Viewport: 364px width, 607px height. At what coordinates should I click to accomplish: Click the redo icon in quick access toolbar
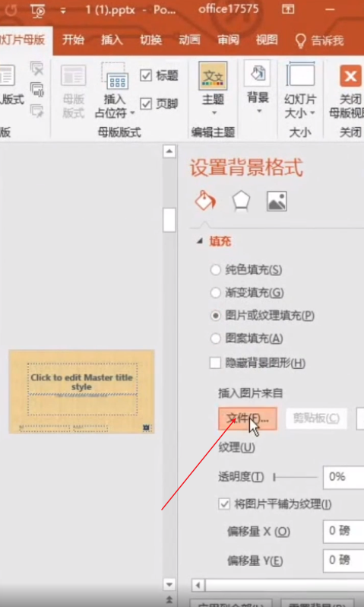point(11,11)
